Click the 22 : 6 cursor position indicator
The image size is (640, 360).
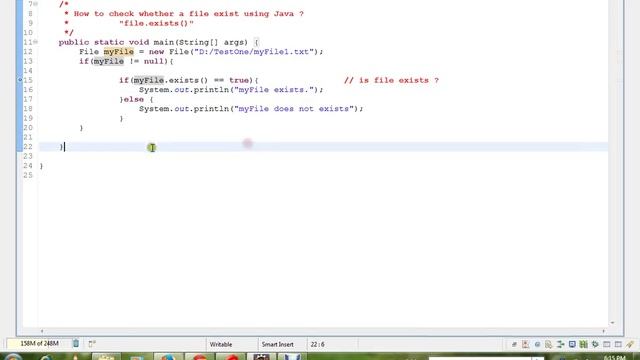pyautogui.click(x=318, y=344)
